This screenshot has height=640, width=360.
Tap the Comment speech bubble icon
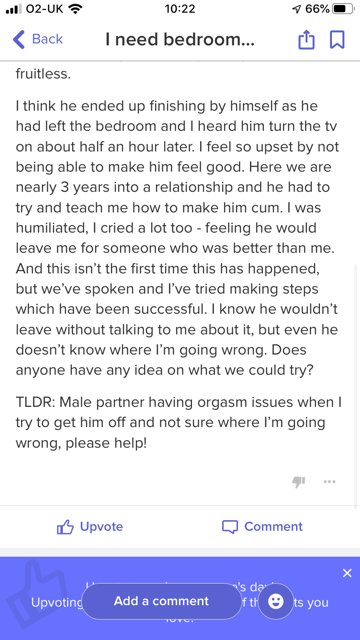tap(230, 527)
